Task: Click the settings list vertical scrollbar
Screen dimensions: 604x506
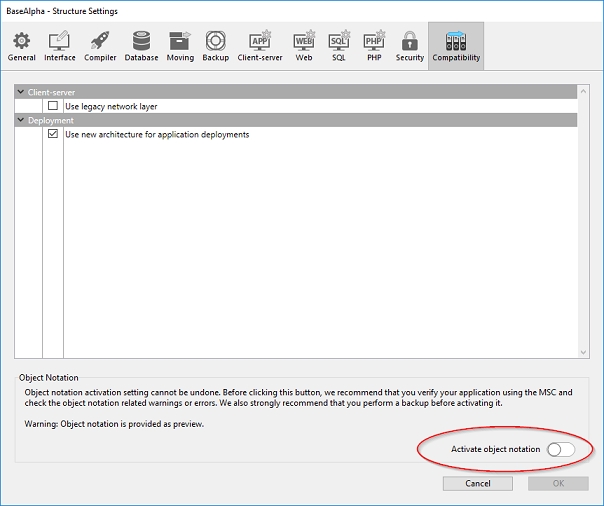Action: coord(583,220)
